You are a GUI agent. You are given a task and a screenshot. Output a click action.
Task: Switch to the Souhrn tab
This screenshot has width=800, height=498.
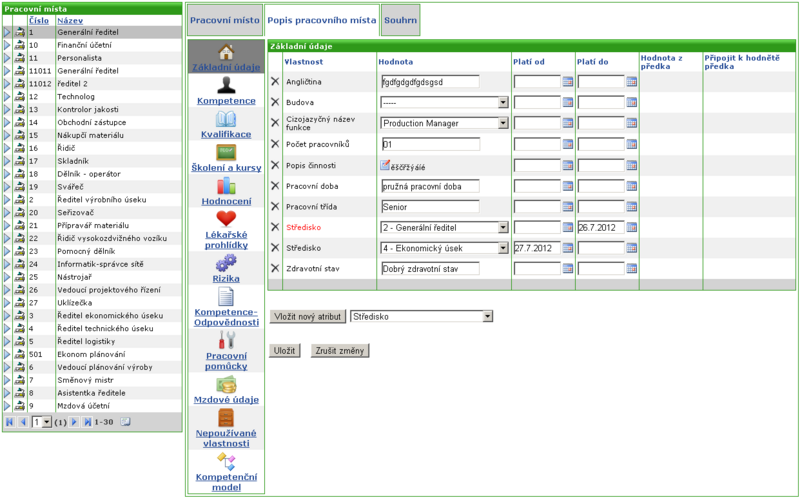point(401,20)
